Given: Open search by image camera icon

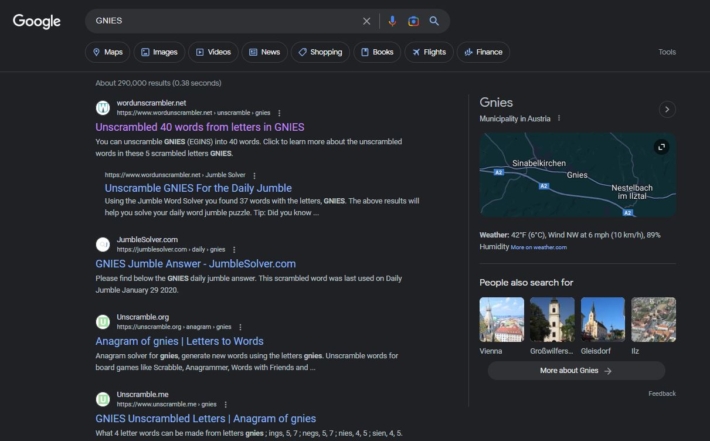Looking at the screenshot, I should coord(413,21).
